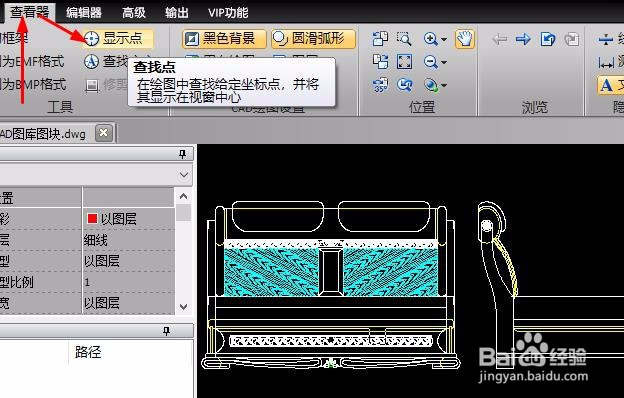Click the properties scrollbar down arrow
This screenshot has height=398, width=624.
point(183,307)
